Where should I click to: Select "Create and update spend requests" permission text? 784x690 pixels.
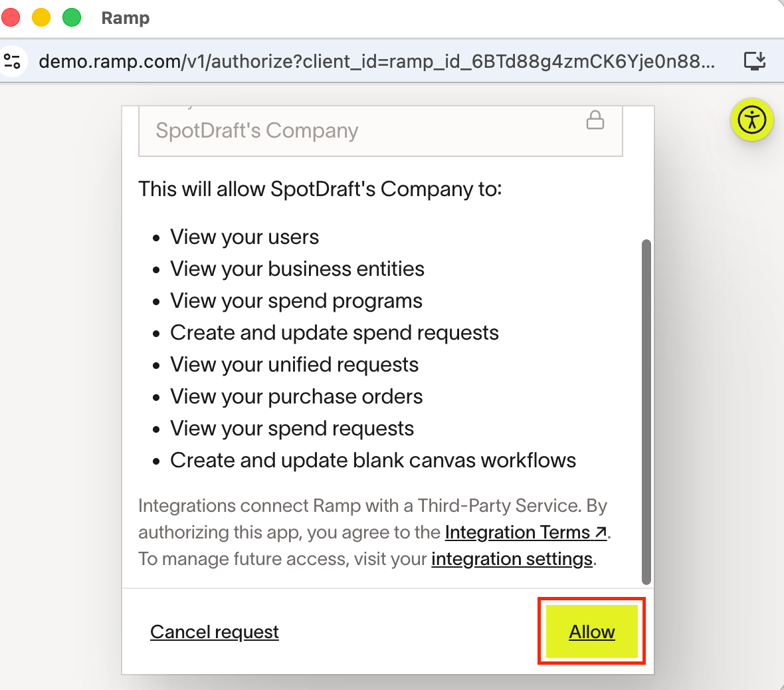point(334,333)
